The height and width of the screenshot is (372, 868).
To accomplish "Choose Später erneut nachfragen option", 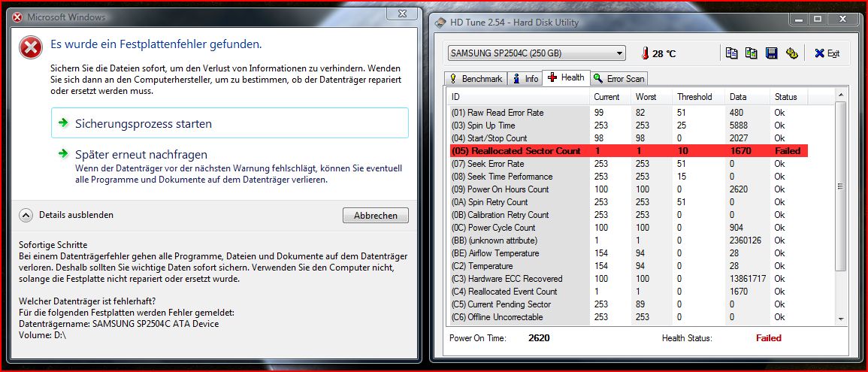I will [230, 166].
